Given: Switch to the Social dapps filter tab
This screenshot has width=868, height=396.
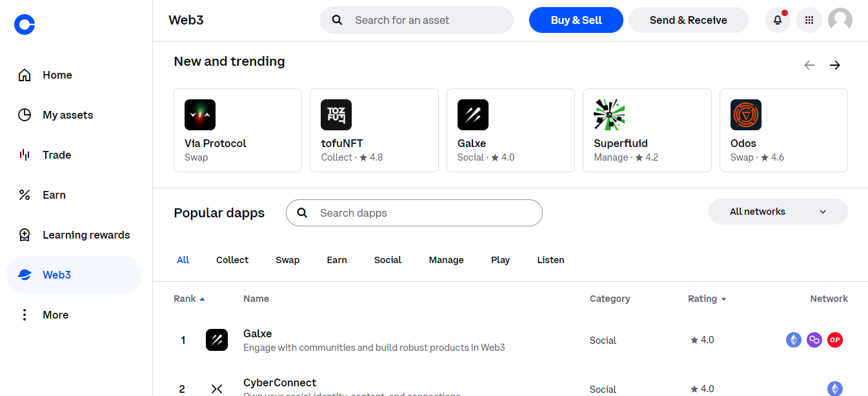Looking at the screenshot, I should pyautogui.click(x=387, y=259).
